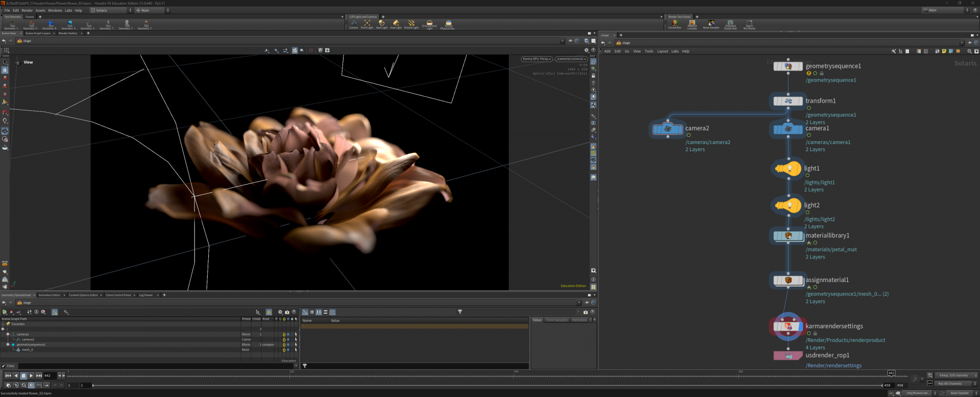The image size is (980, 397).
Task: Click the Distant Light shelf icon
Action: click(x=411, y=24)
